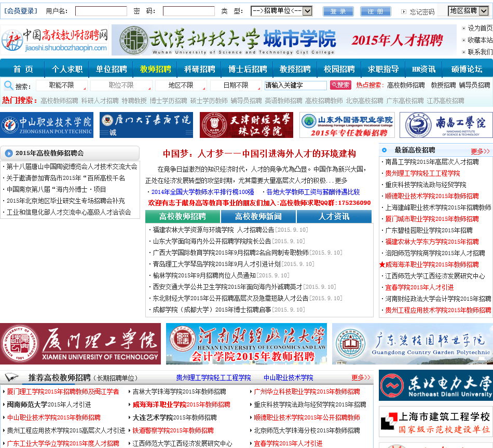Image resolution: width=493 pixels, height=448 pixels.
Task: Switch to 高校教师新闻 tab
Action: pos(258,216)
